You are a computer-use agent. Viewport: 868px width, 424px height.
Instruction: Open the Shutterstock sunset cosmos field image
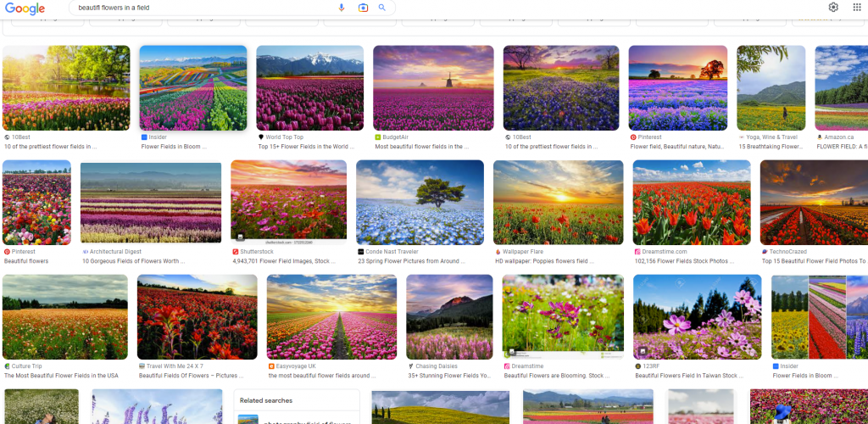coord(288,203)
